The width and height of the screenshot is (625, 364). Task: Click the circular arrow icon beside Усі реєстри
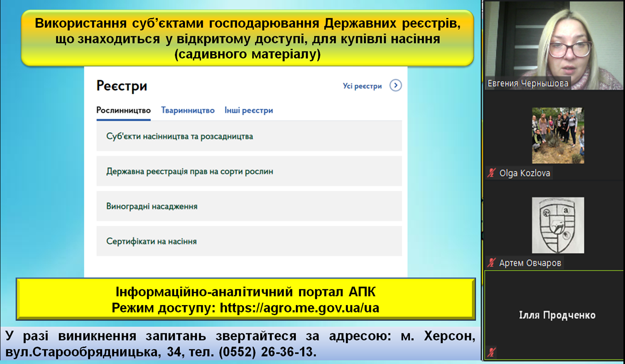point(396,86)
